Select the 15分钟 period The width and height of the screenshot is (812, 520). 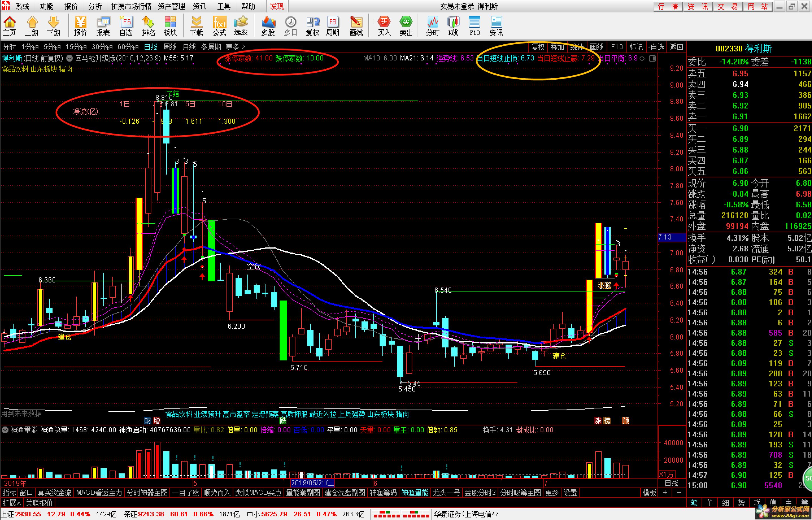pyautogui.click(x=76, y=47)
